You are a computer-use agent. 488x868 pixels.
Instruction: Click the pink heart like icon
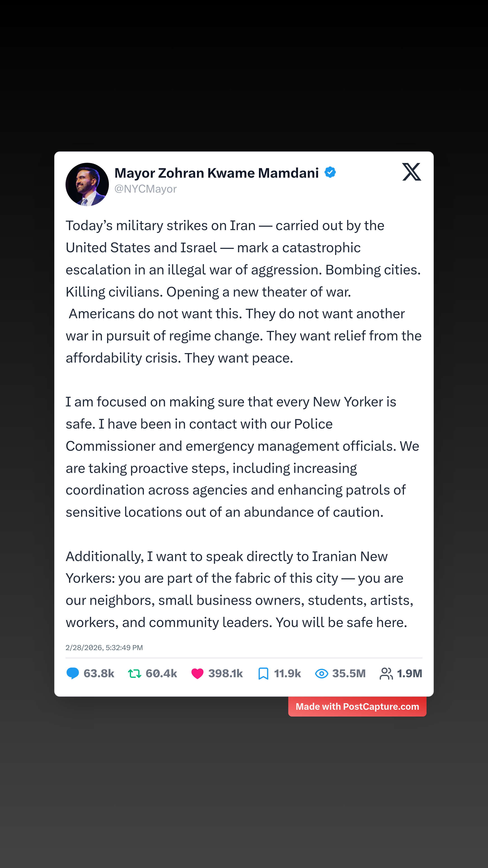pyautogui.click(x=197, y=673)
